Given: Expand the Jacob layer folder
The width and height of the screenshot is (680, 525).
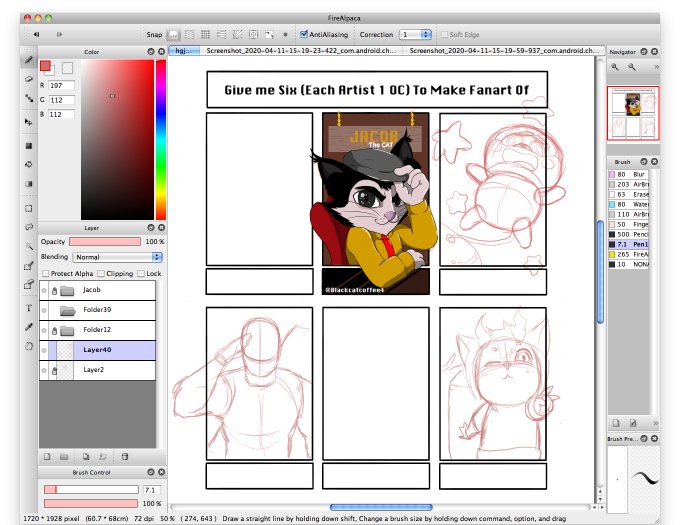Looking at the screenshot, I should pos(67,290).
